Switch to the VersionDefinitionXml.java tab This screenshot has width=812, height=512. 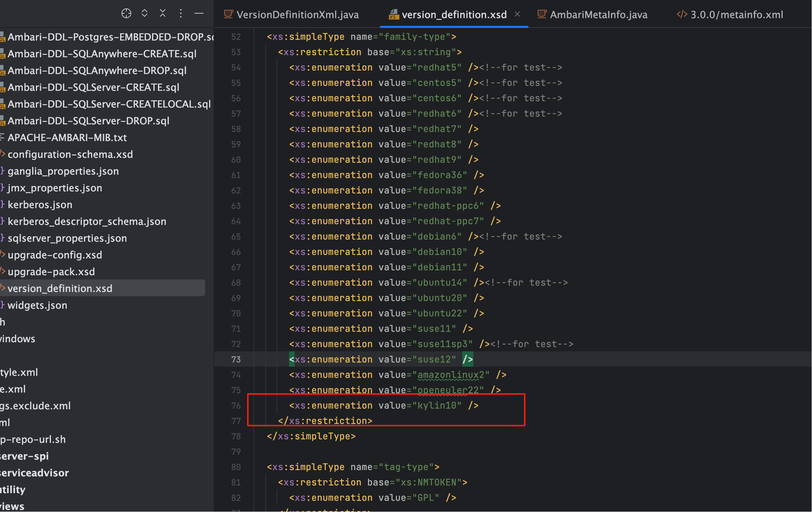[297, 15]
